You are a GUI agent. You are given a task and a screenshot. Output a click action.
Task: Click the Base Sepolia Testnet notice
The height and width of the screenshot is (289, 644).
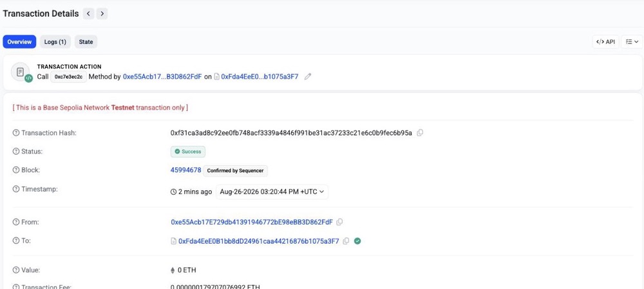[100, 108]
